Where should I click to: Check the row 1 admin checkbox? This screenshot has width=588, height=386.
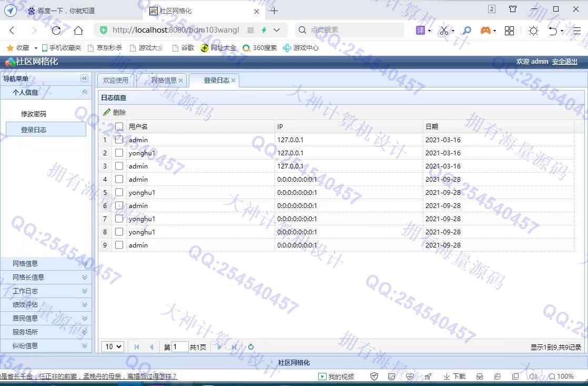tap(119, 140)
